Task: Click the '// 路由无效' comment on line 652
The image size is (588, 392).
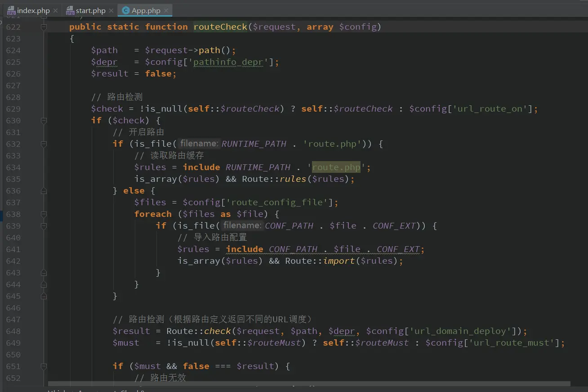Action: click(160, 378)
